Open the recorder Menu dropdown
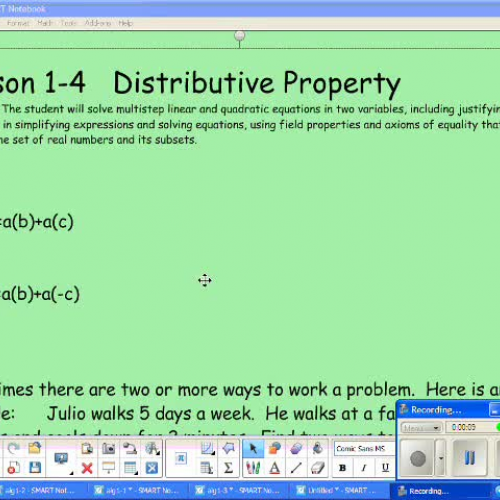This screenshot has width=500, height=500. coord(421,428)
